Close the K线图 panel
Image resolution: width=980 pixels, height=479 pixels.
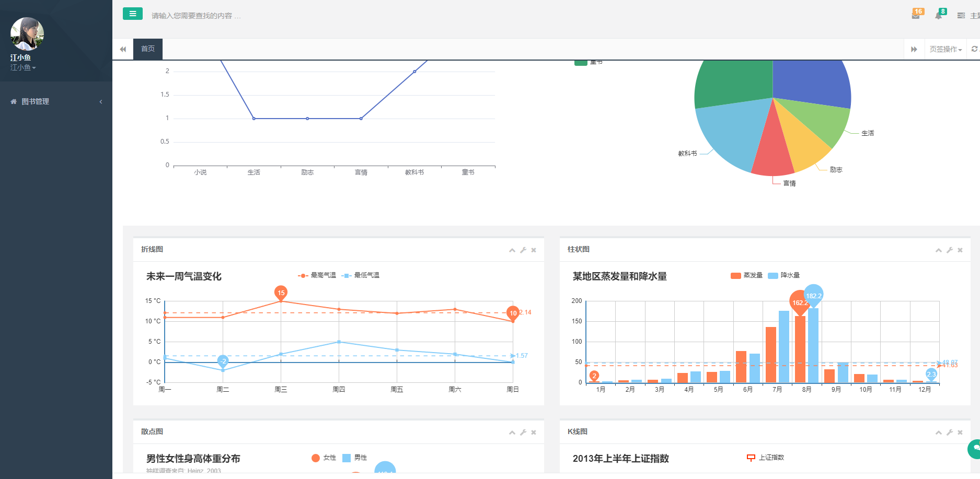tap(960, 433)
